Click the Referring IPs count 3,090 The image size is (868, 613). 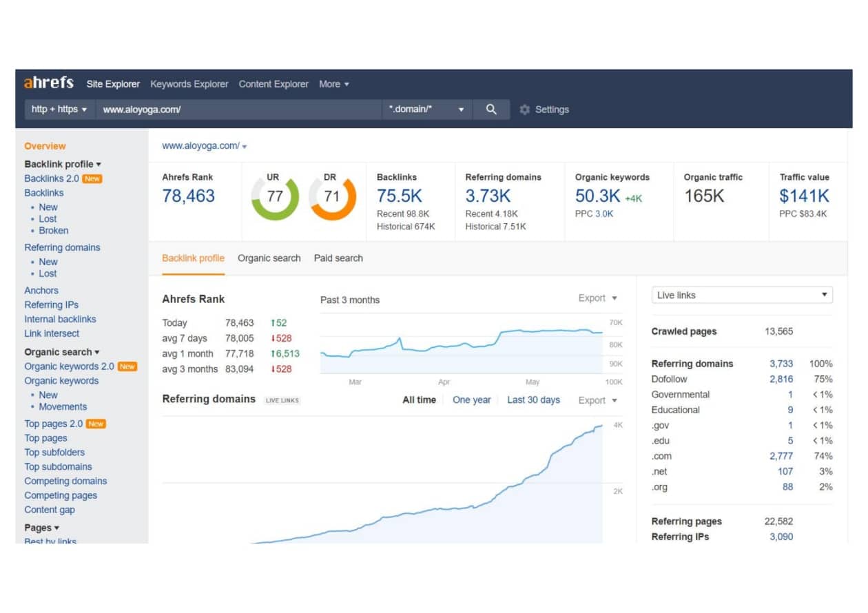781,537
